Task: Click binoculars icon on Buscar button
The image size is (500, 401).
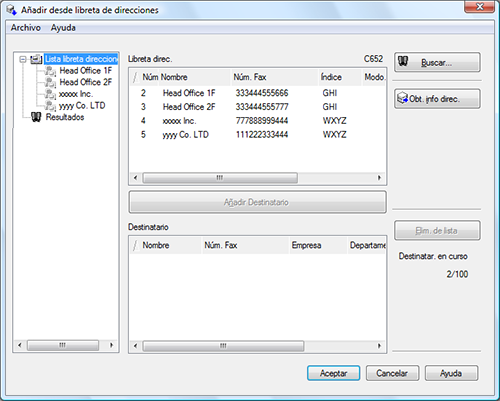Action: (x=403, y=61)
